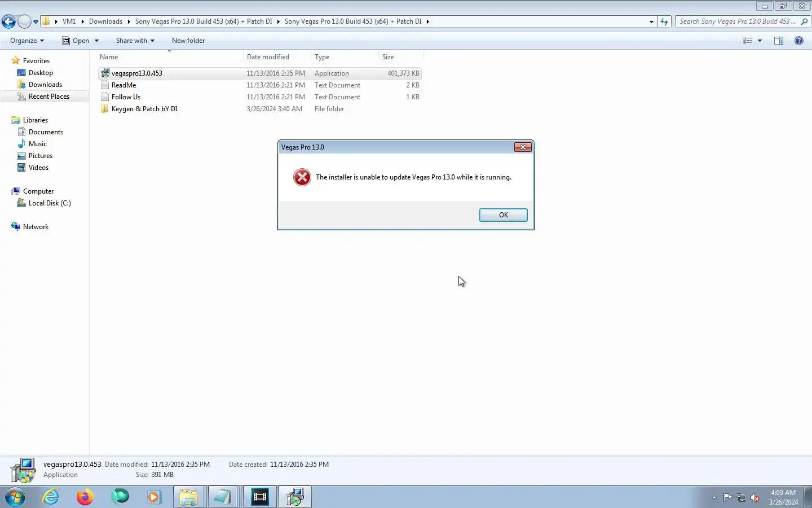Open Desktop in navigation pane
Viewport: 812px width, 508px height.
41,73
